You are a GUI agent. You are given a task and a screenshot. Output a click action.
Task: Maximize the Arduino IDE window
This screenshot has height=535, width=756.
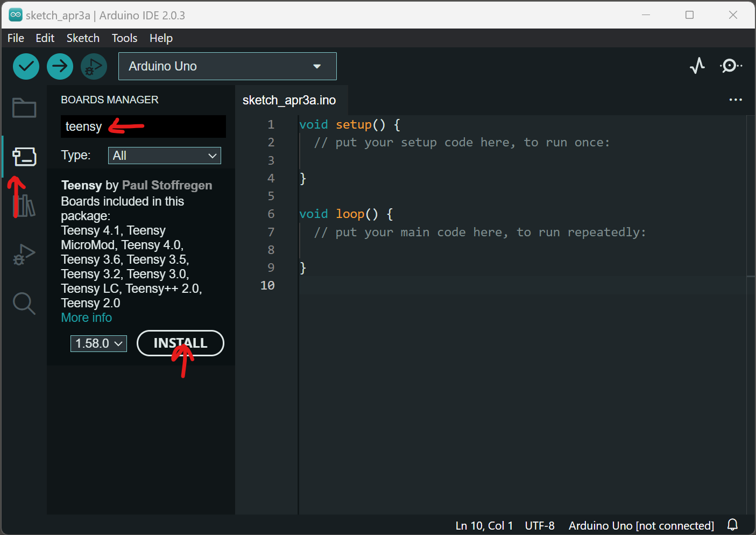(689, 15)
